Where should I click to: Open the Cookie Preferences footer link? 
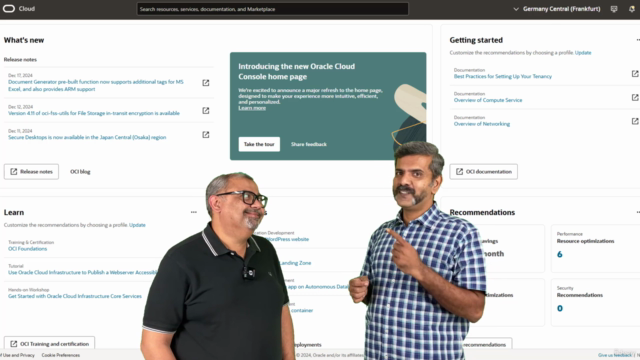pyautogui.click(x=61, y=355)
